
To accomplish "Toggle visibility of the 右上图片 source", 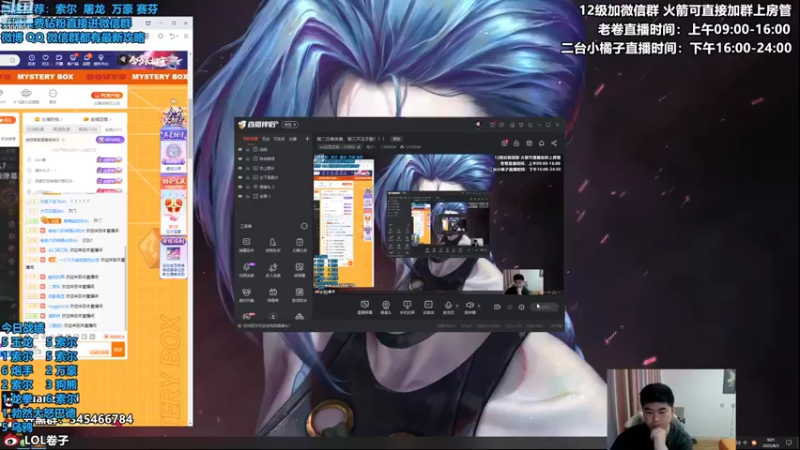I will click(240, 168).
